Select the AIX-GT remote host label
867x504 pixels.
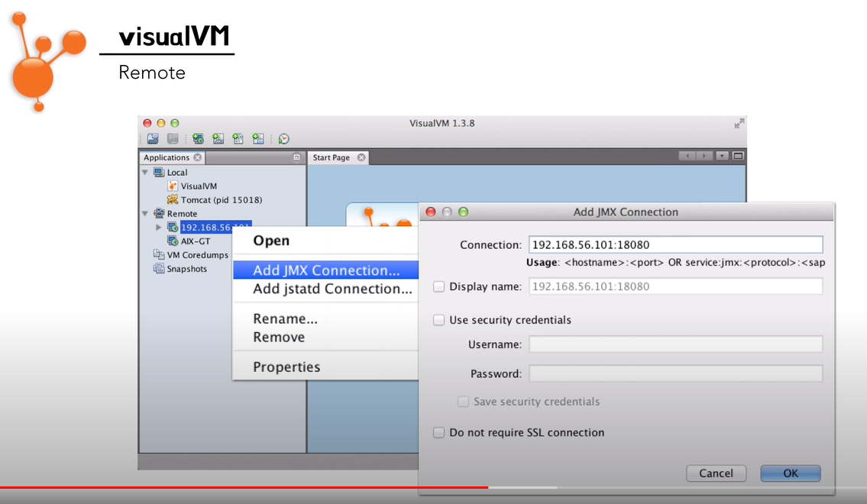(196, 241)
